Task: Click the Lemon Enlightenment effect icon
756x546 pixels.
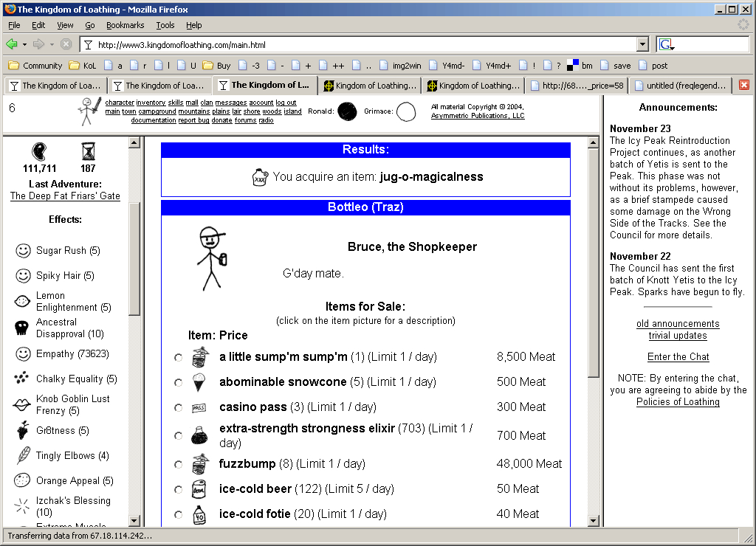Action: click(x=22, y=302)
